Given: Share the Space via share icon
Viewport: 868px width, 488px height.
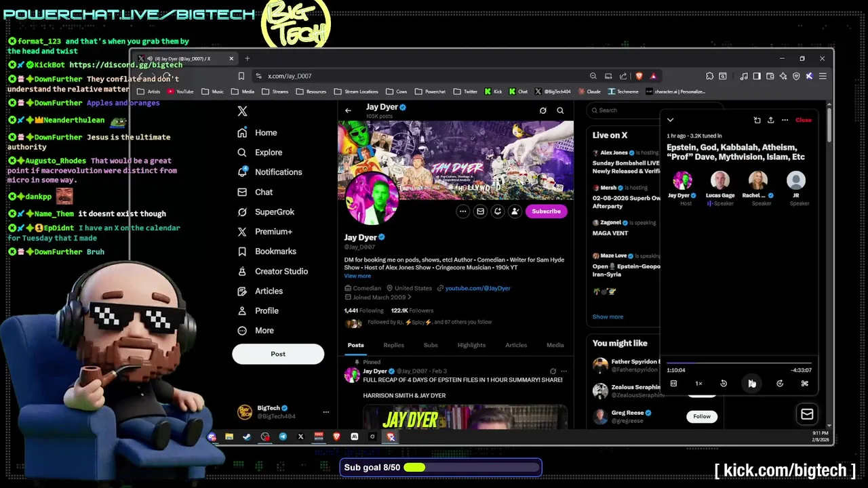Looking at the screenshot, I should pos(770,120).
